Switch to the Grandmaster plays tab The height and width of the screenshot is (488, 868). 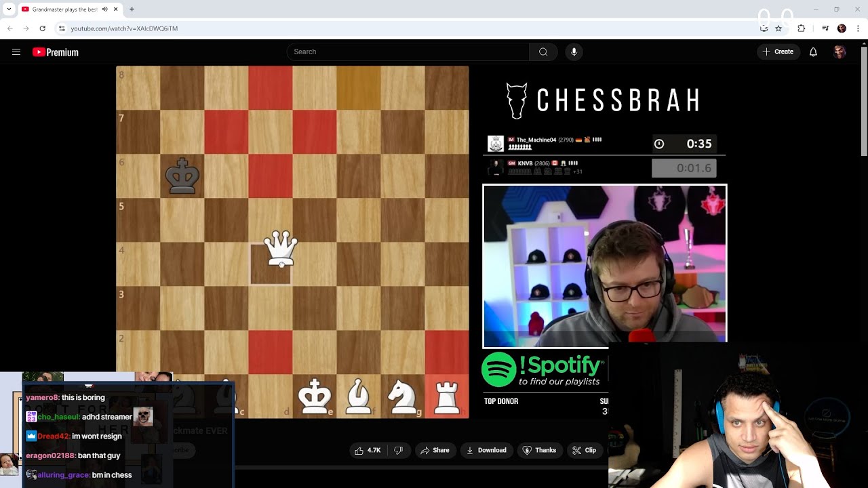pos(65,9)
